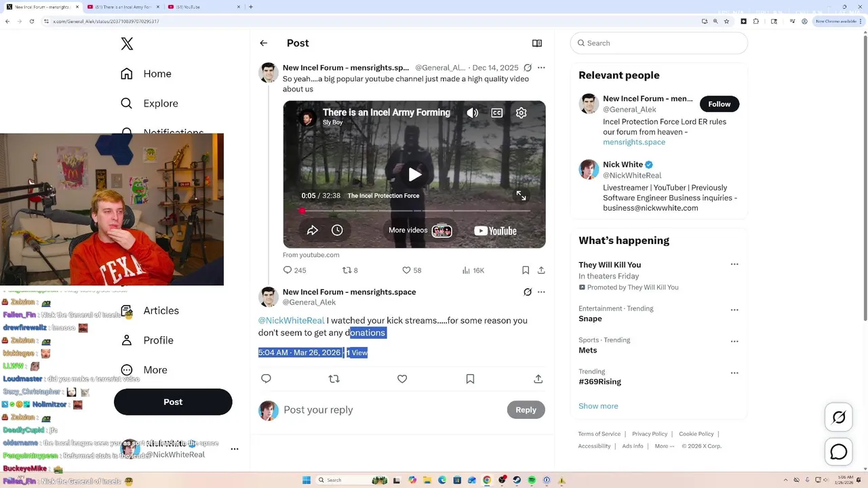Repost the post with 8 reposts

(x=350, y=270)
